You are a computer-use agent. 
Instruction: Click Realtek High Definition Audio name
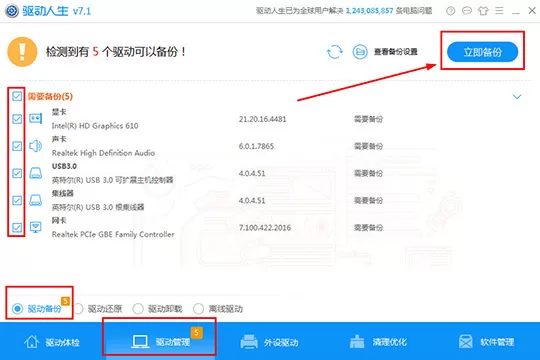tap(103, 153)
